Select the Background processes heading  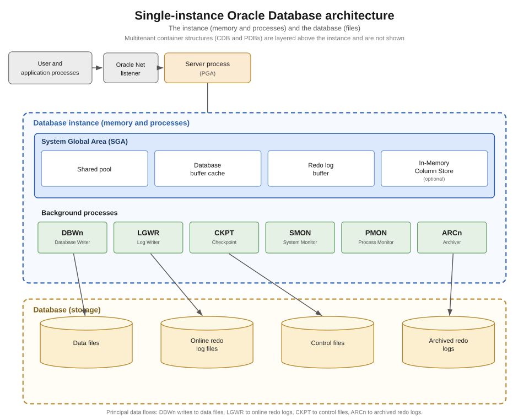[79, 213]
